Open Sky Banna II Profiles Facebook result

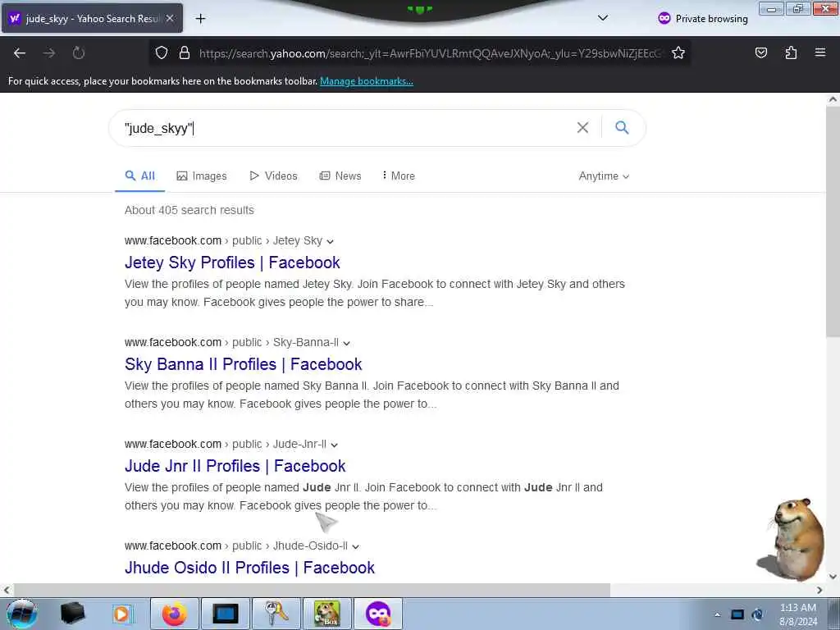[243, 364]
